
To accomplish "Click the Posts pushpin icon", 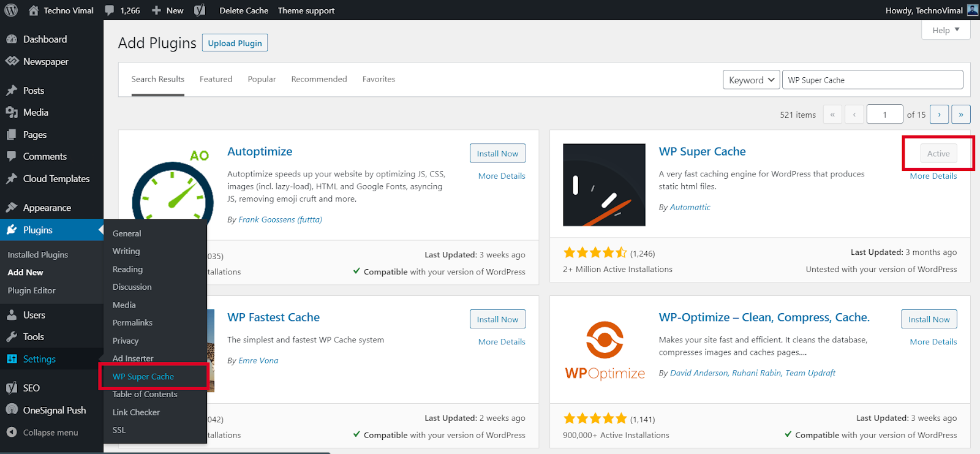I will point(12,91).
